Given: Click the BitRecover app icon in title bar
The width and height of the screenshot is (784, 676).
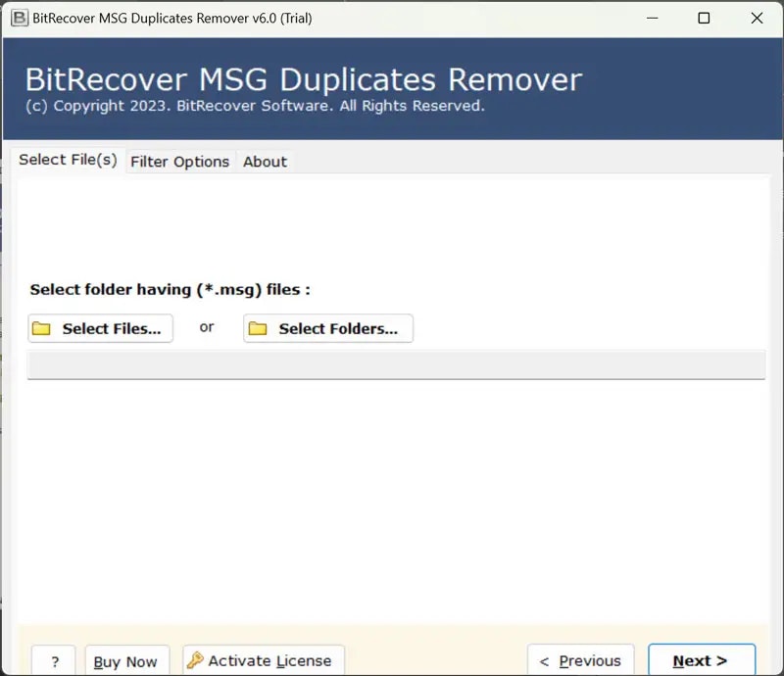Looking at the screenshot, I should [x=20, y=18].
